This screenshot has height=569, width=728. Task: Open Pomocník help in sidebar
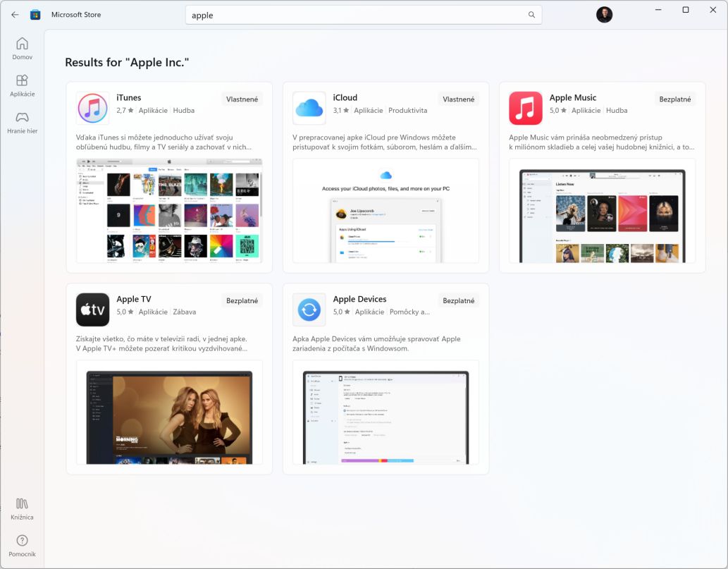22,545
